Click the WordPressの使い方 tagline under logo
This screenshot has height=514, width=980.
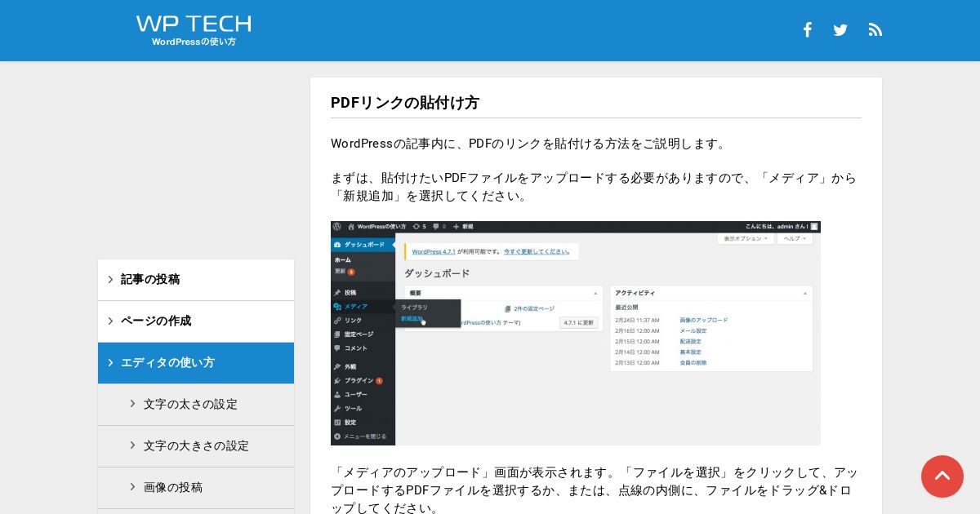pos(194,42)
